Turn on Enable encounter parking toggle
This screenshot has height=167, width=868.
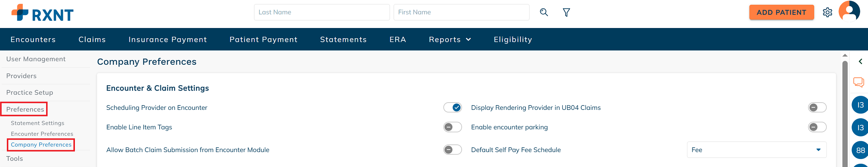coord(817,127)
